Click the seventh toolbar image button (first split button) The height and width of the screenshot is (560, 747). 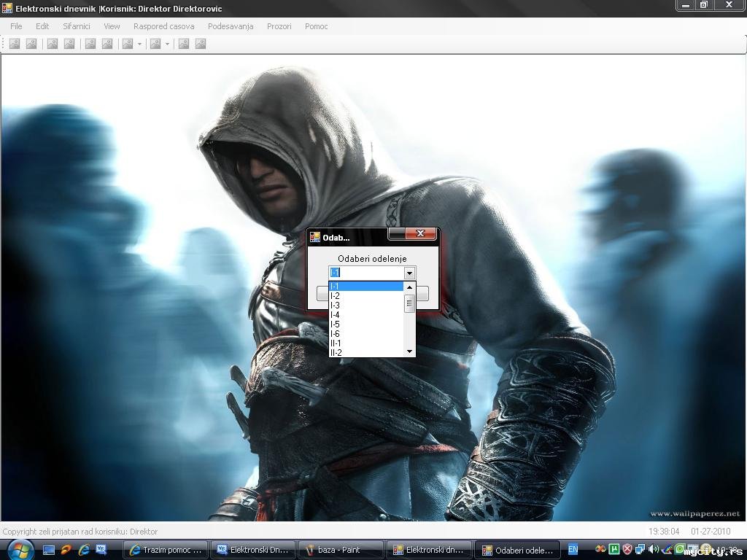click(x=128, y=44)
